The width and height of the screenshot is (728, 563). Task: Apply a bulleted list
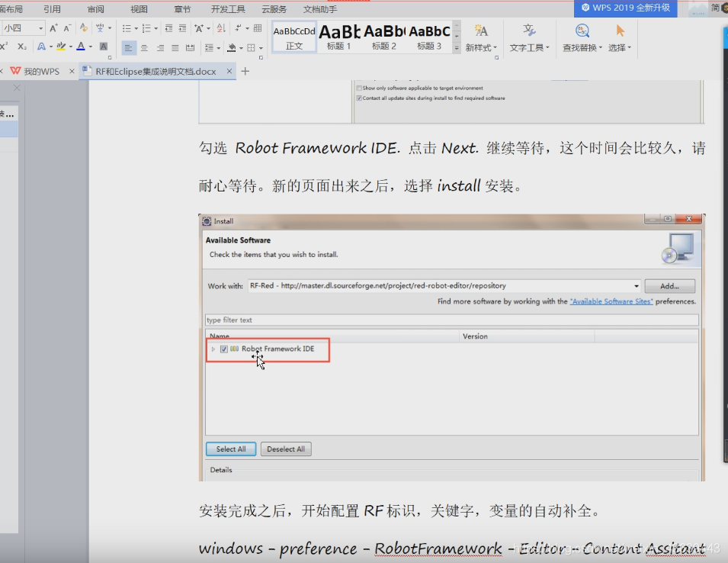click(127, 28)
